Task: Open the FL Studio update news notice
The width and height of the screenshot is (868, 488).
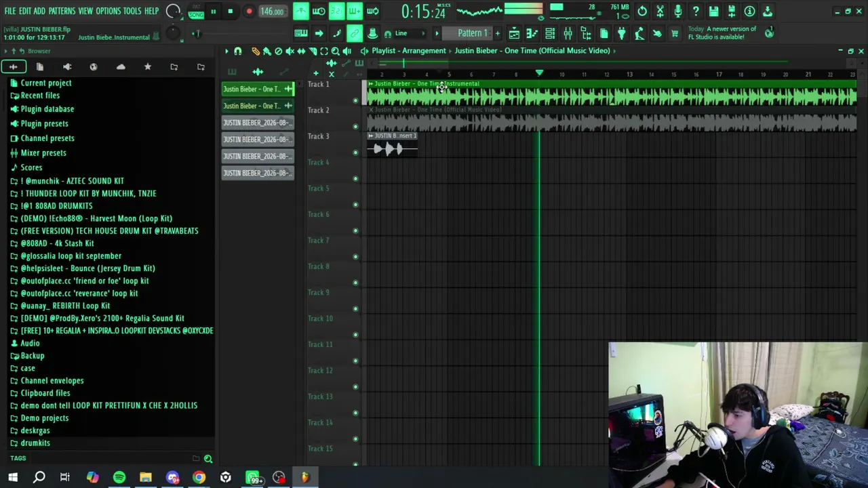Action: pyautogui.click(x=731, y=33)
